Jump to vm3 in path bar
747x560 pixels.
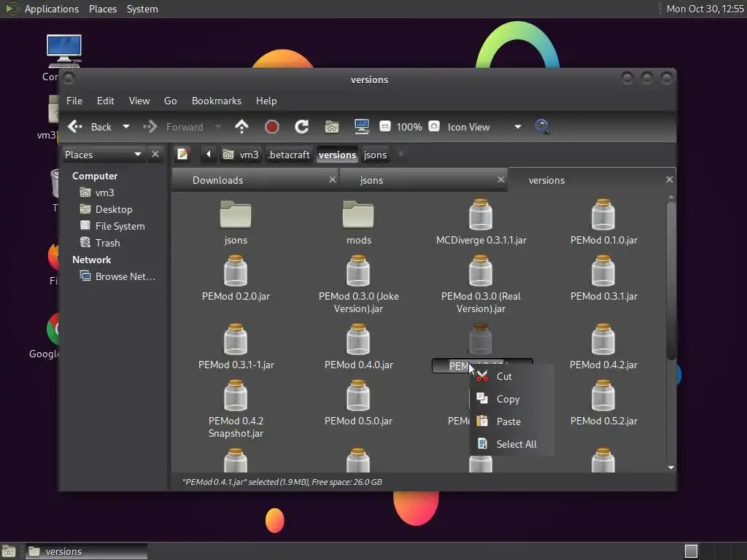(241, 155)
